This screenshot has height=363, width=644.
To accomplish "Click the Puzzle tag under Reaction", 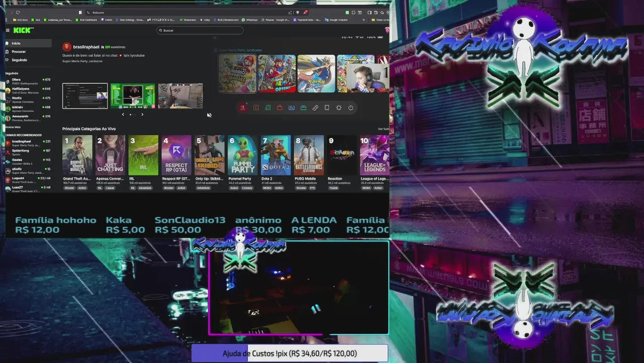I will pos(333,188).
